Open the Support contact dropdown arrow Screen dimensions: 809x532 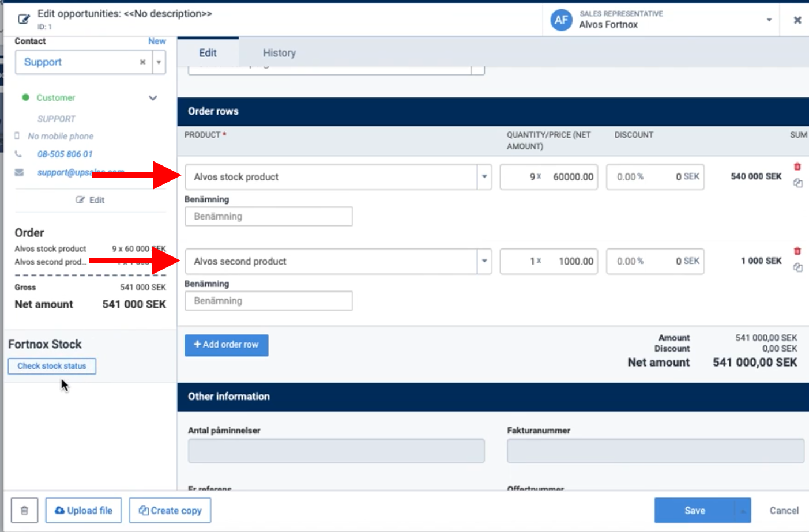tap(159, 62)
